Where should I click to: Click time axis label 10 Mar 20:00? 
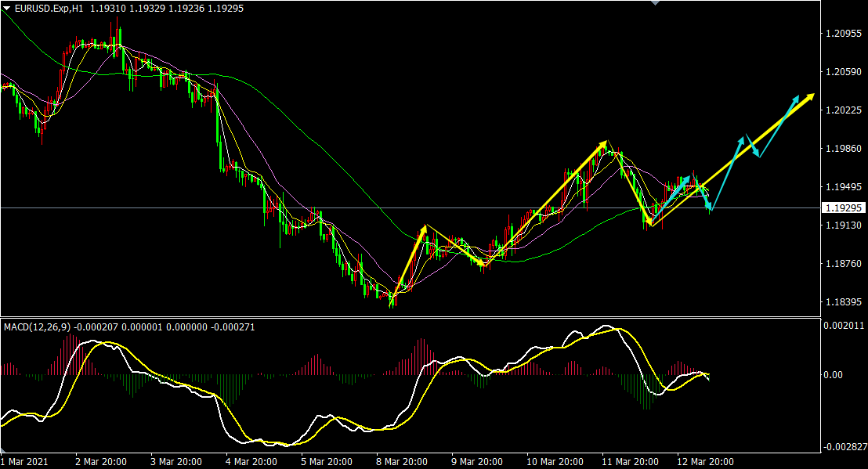[x=555, y=462]
